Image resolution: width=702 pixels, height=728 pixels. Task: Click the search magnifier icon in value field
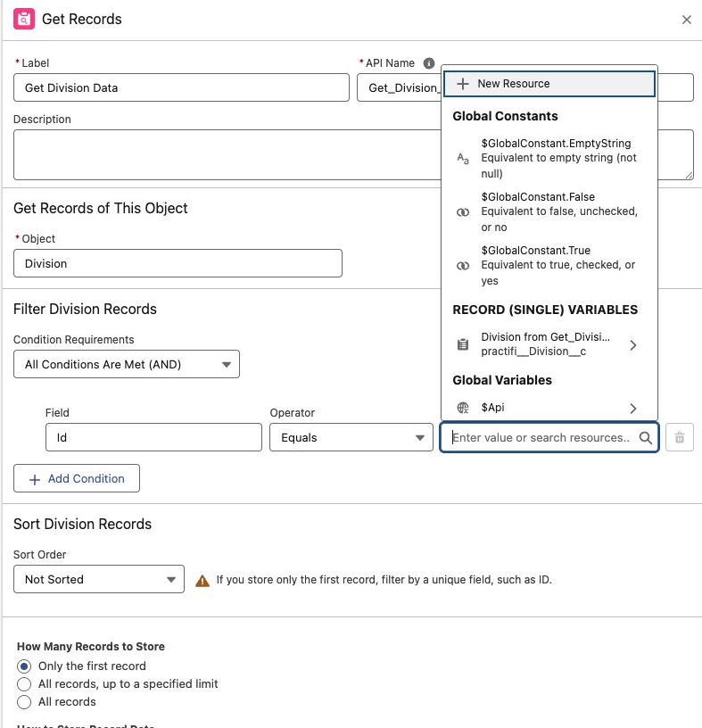[645, 438]
